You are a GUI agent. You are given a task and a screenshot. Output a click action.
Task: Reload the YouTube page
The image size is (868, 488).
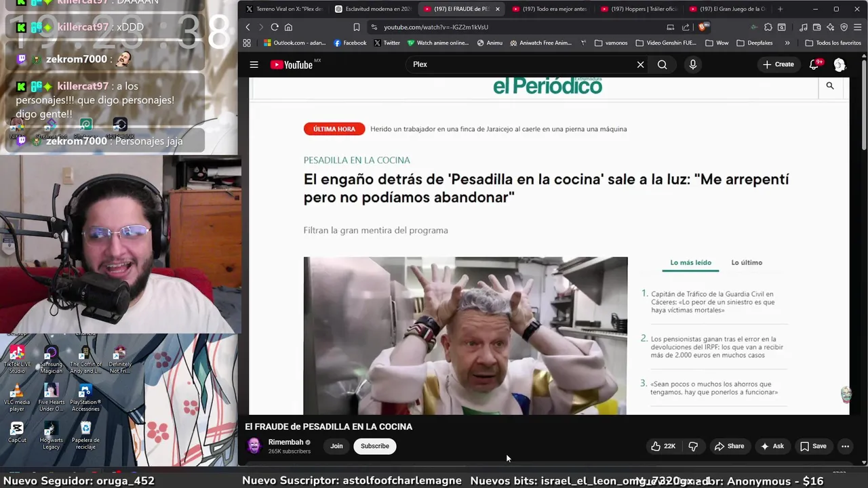pyautogui.click(x=275, y=27)
